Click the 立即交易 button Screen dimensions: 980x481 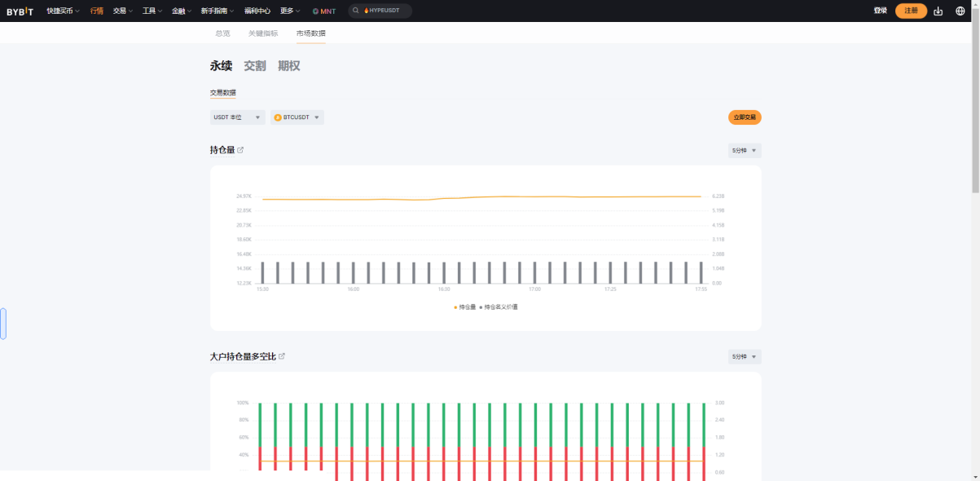(745, 117)
